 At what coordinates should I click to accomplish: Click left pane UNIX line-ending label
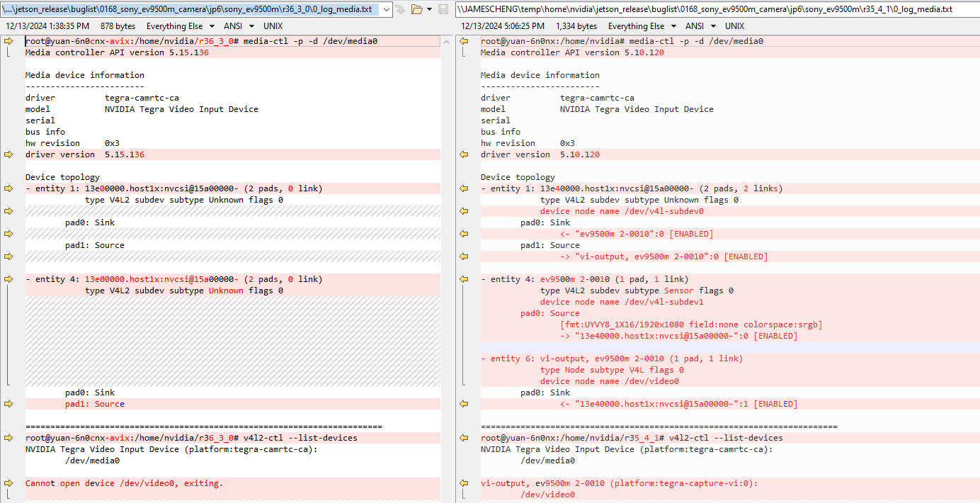coord(273,26)
